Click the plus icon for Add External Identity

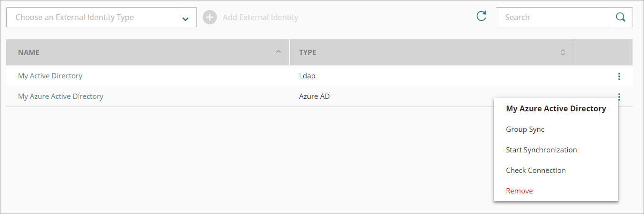point(209,17)
